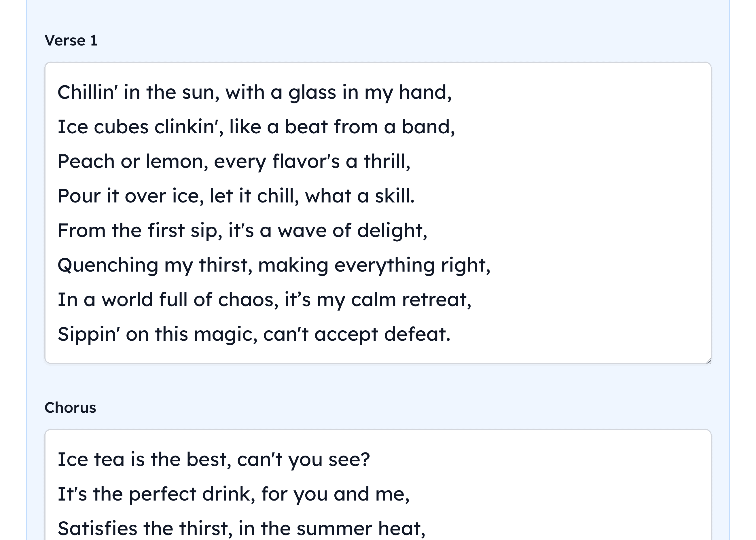756x540 pixels.
Task: Click the "Chorus" field label
Action: [70, 408]
